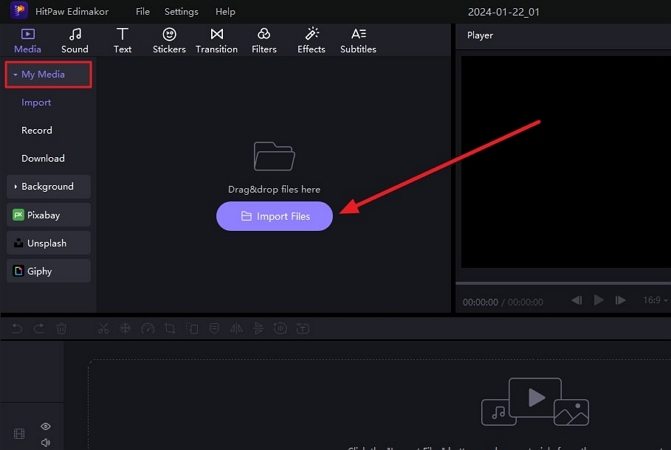
Task: Click the Undo icon
Action: [17, 329]
